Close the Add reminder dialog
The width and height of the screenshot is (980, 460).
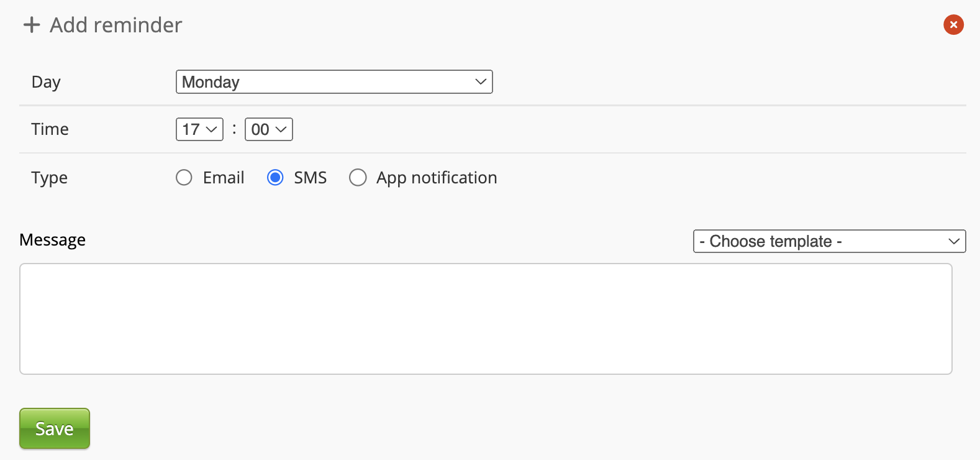(x=953, y=25)
